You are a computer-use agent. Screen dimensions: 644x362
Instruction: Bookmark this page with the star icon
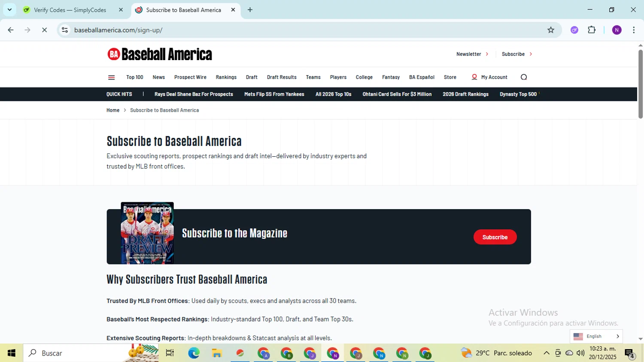pyautogui.click(x=551, y=30)
